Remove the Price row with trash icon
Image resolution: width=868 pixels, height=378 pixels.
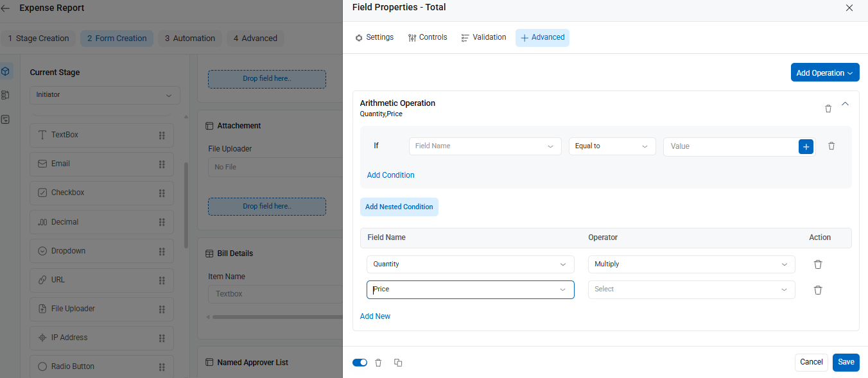click(x=818, y=290)
